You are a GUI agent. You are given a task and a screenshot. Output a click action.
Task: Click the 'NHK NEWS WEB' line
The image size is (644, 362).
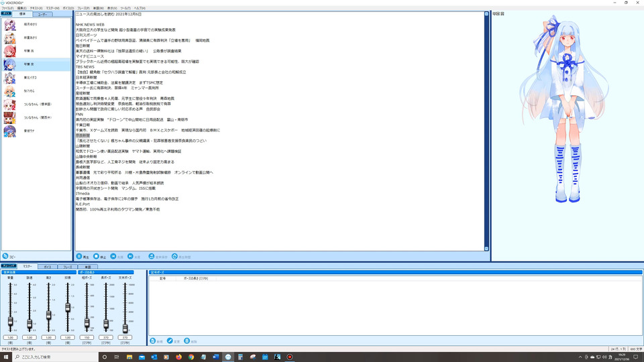click(90, 25)
